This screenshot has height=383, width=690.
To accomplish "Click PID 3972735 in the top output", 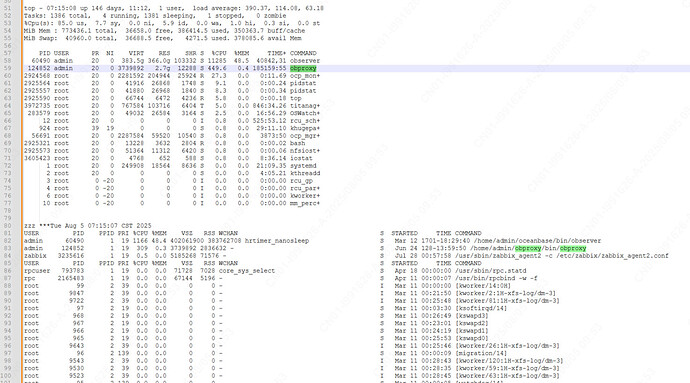I will [37, 106].
